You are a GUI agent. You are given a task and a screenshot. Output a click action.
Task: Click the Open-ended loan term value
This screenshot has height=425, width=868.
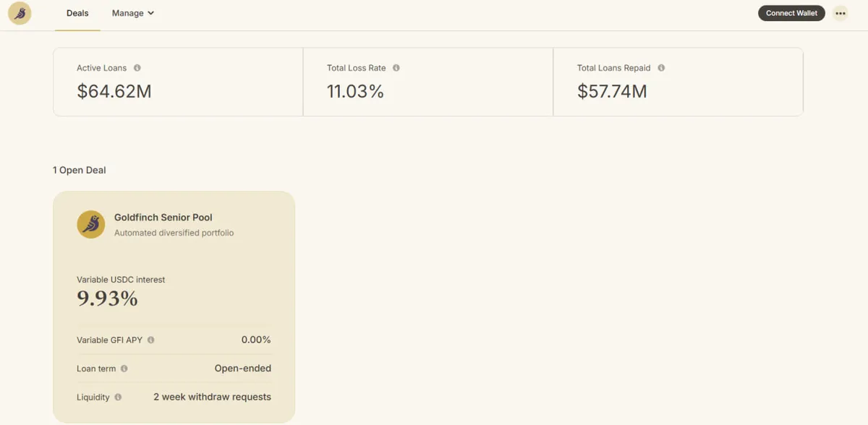click(242, 368)
